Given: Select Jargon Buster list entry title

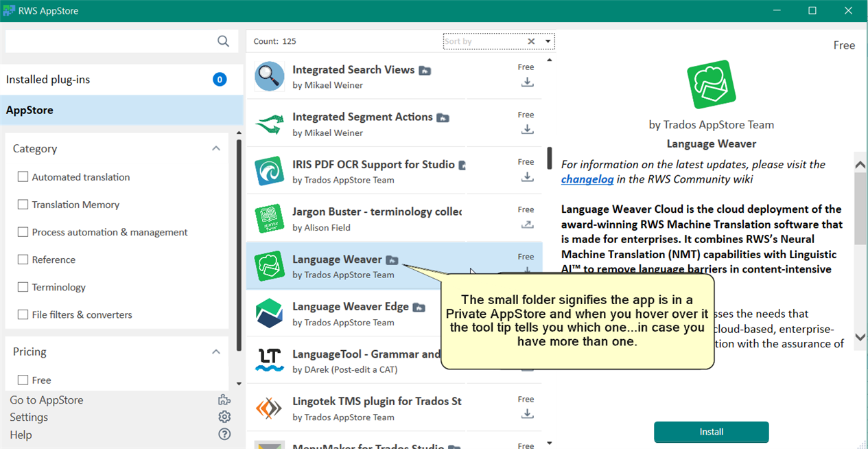Looking at the screenshot, I should [x=377, y=211].
